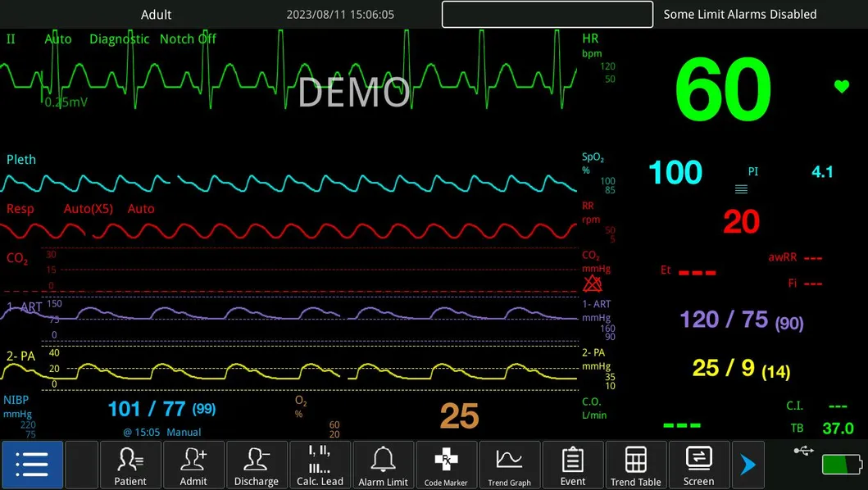Click the heart icon beside HR value

pyautogui.click(x=841, y=84)
